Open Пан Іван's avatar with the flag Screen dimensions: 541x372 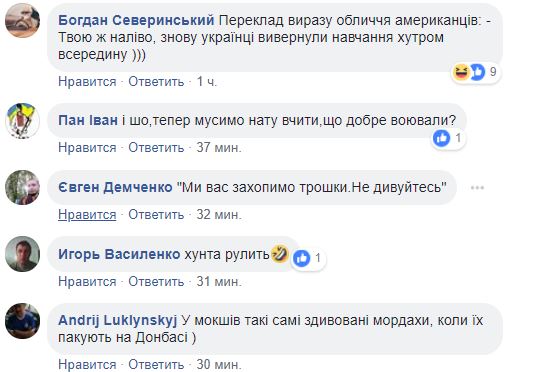22,121
